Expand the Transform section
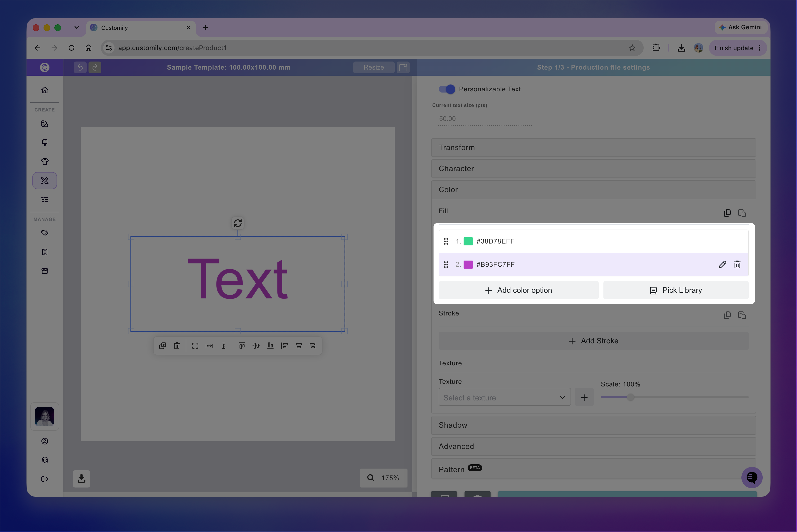Viewport: 797px width, 532px height. pos(593,148)
